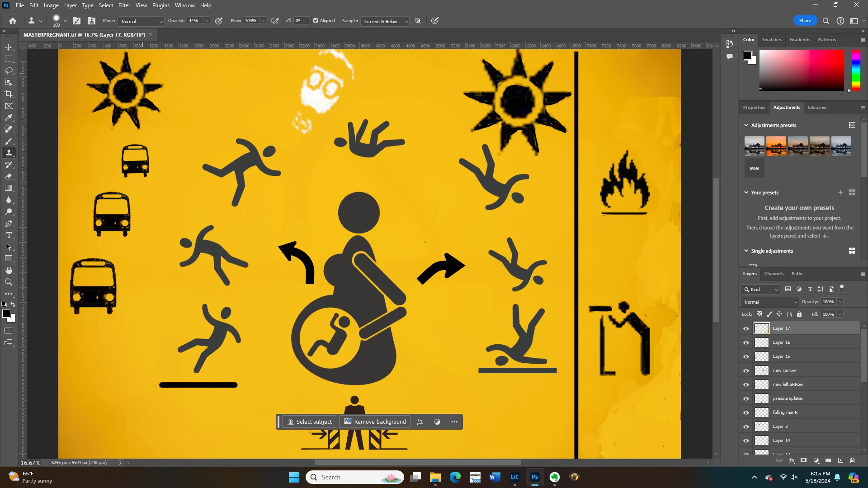Pick the Eyedropper tool
Viewport: 868px width, 488px height.
[x=9, y=118]
